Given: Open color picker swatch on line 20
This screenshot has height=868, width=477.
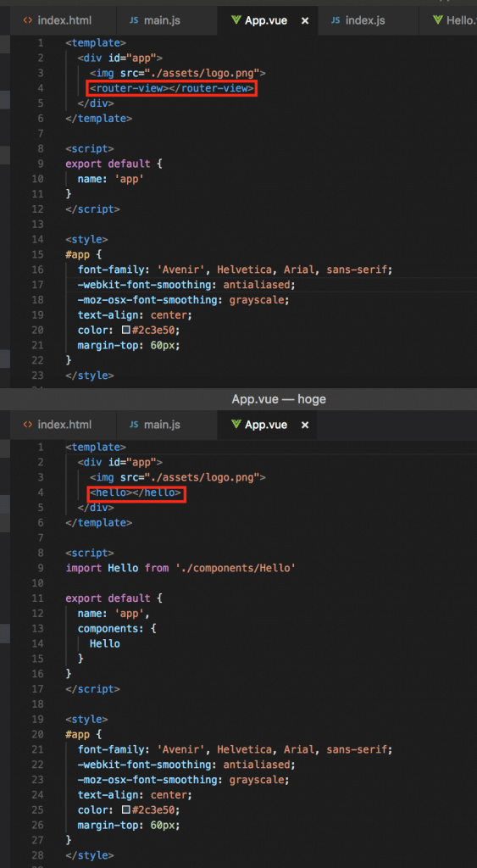Looking at the screenshot, I should pyautogui.click(x=126, y=330).
